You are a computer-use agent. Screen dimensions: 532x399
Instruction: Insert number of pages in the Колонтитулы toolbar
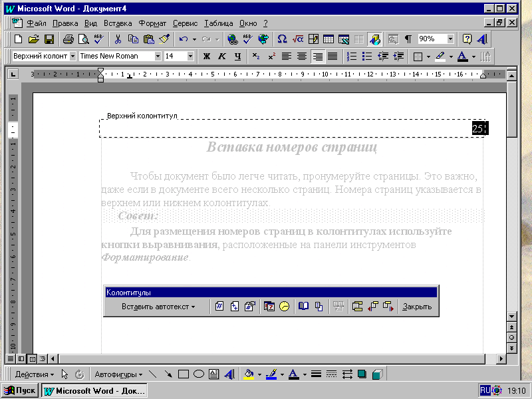[235, 307]
